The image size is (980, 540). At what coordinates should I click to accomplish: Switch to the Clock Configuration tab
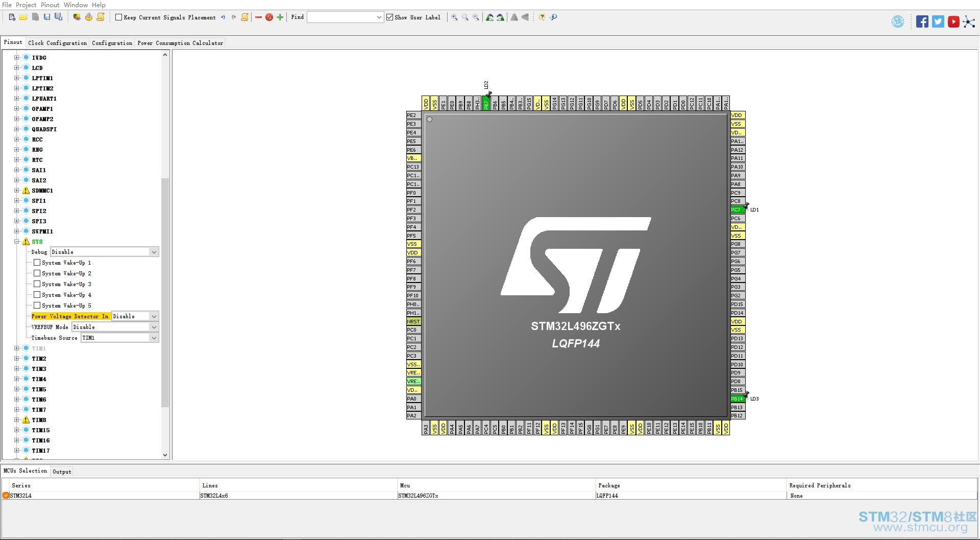click(57, 43)
